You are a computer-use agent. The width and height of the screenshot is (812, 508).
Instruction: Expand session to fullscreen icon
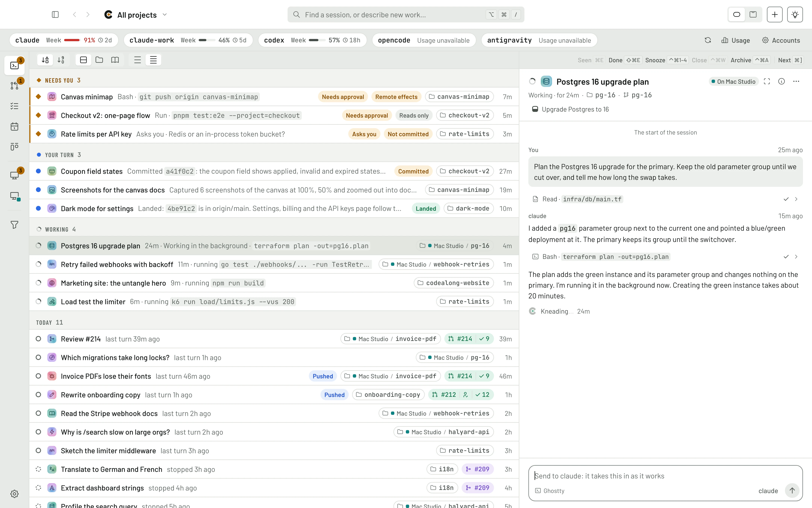tap(767, 81)
